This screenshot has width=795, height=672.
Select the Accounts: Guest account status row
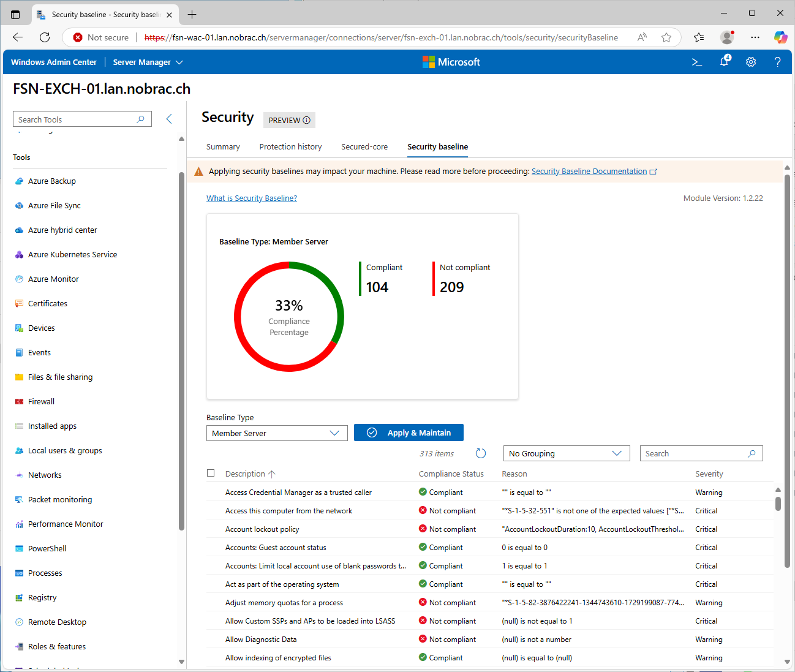click(489, 547)
